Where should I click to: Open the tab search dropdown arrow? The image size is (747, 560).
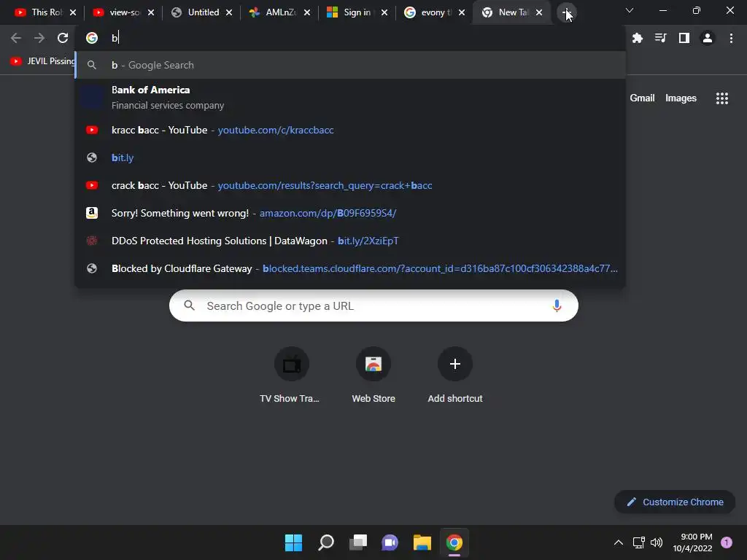(x=630, y=10)
